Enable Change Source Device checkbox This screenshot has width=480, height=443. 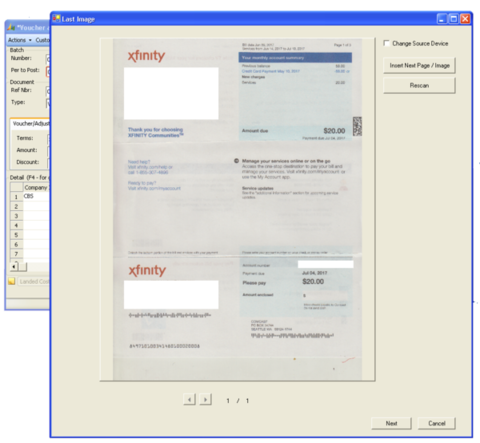tap(386, 43)
